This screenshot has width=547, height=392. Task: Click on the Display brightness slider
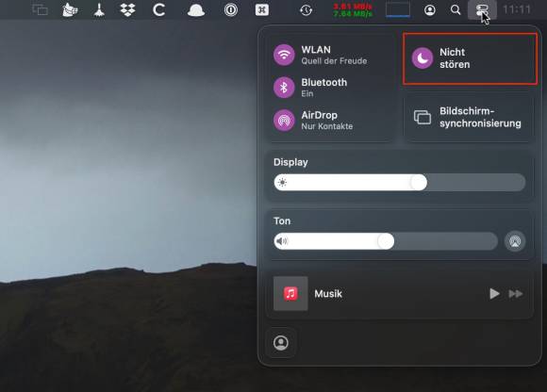400,182
